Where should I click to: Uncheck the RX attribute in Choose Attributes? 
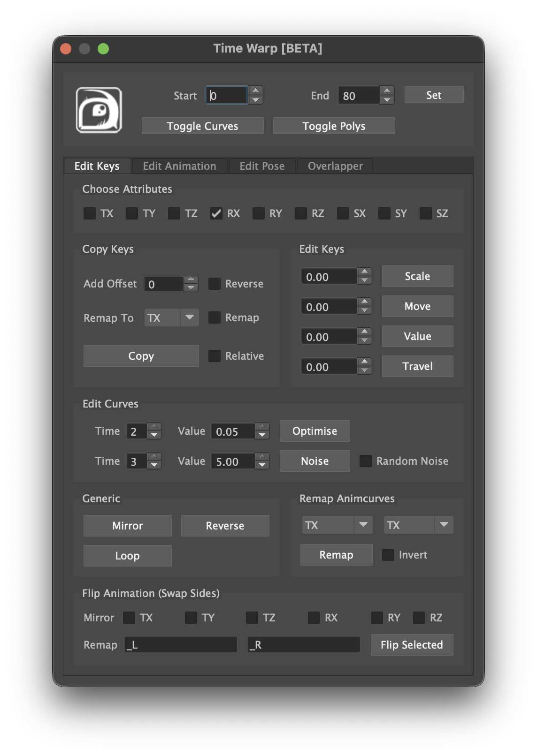216,213
